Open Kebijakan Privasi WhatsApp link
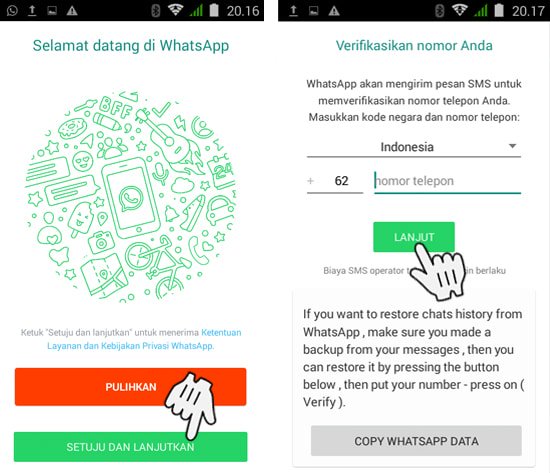Viewport: 550px width, 473px height. point(157,346)
